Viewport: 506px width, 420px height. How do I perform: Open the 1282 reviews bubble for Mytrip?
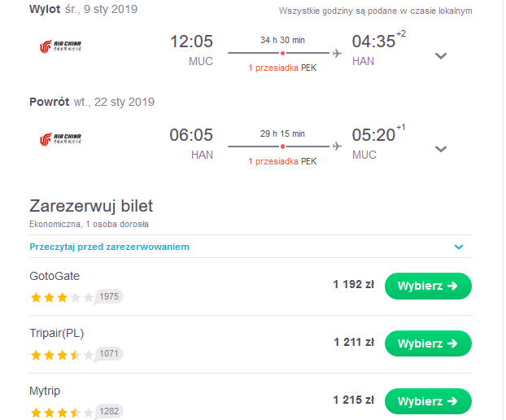(x=109, y=412)
